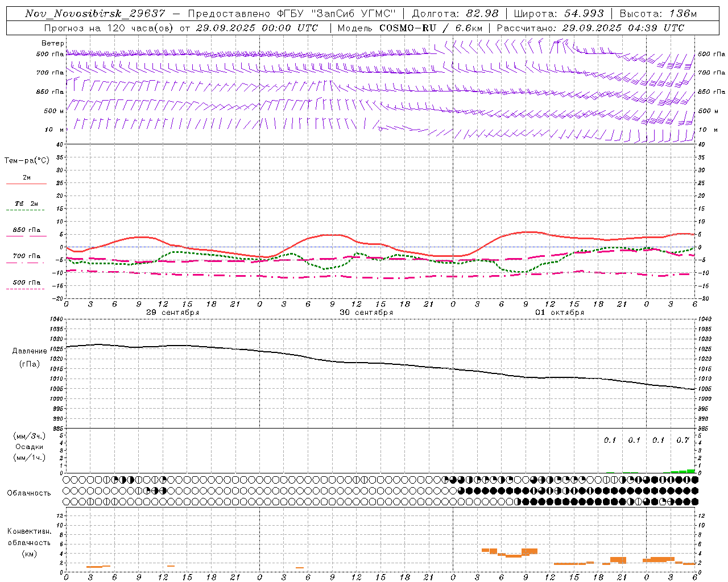Viewport: 728px width, 582px height.
Task: Click the elevation text Высота: 136м
Action: [658, 14]
